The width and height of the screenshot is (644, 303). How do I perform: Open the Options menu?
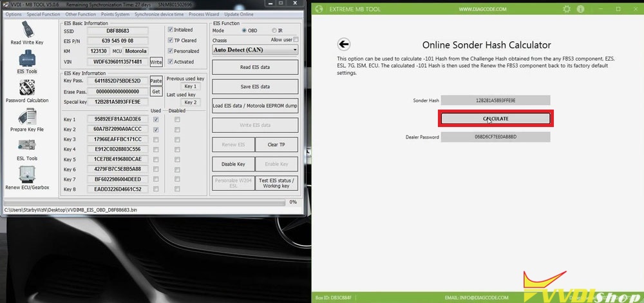(14, 14)
